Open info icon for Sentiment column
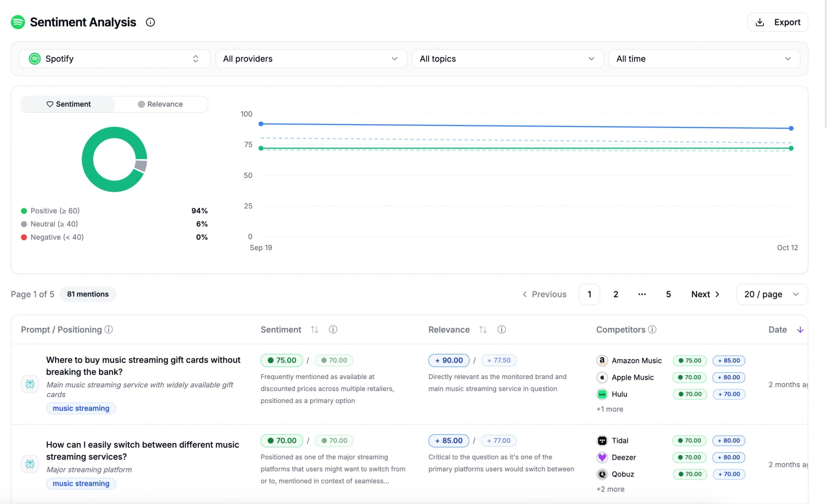827x504 pixels. tap(333, 330)
